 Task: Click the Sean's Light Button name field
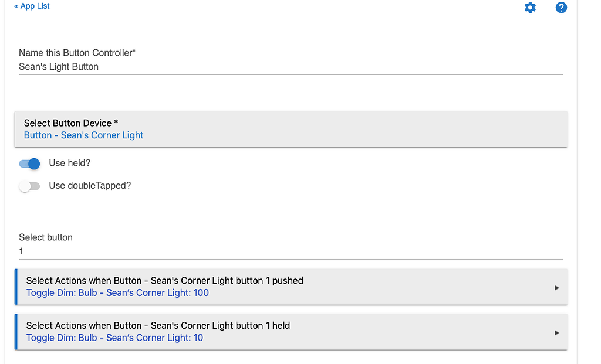(x=291, y=67)
